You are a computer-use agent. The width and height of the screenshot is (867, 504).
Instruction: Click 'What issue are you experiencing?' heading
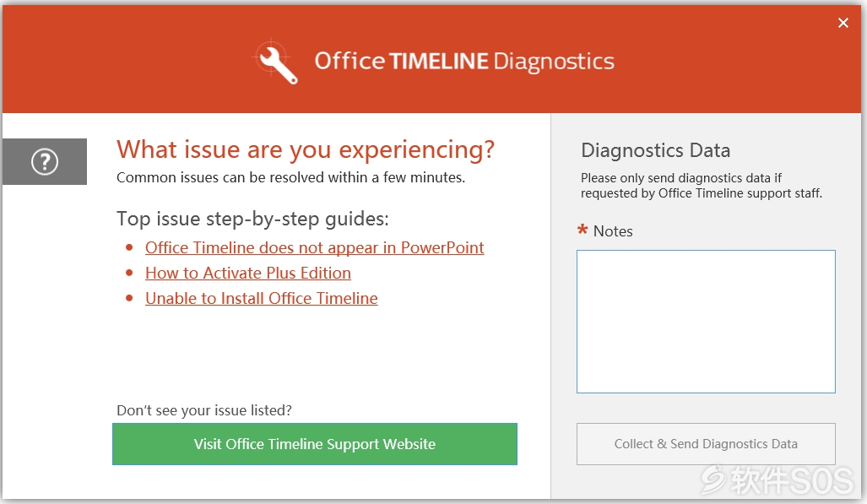[306, 150]
